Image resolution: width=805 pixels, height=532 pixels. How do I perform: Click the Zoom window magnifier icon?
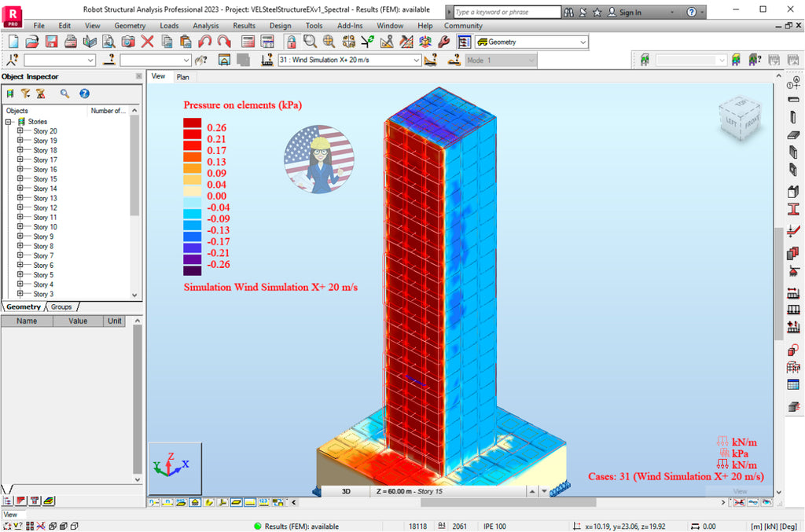310,42
